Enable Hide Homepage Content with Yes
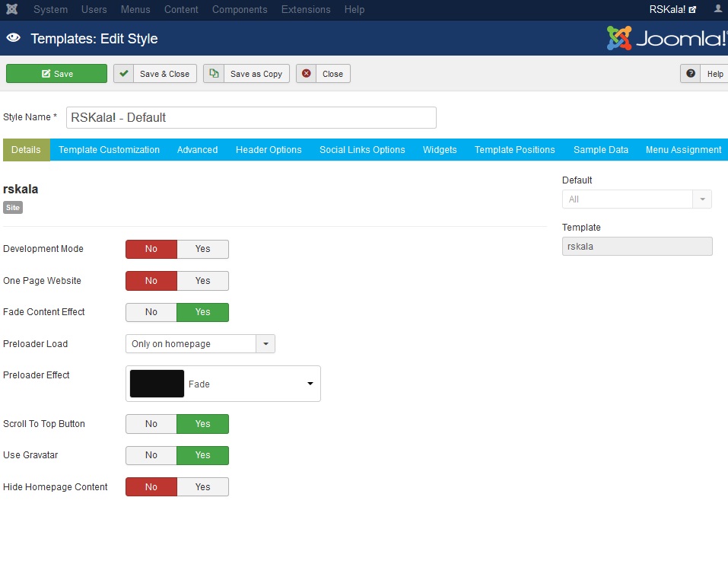Viewport: 728px width, 561px height. coord(203,486)
